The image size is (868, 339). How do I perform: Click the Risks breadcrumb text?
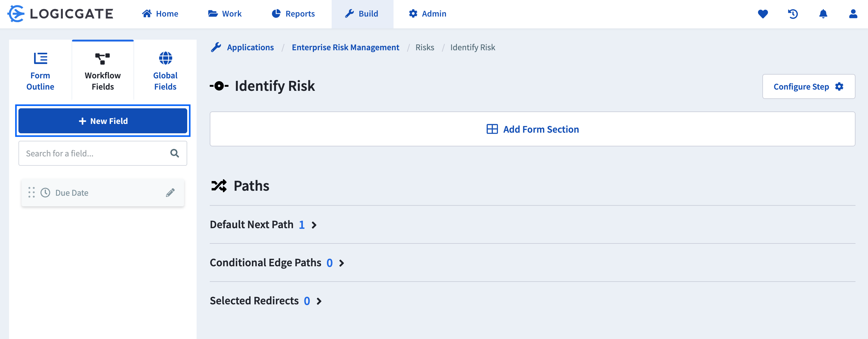pyautogui.click(x=424, y=47)
